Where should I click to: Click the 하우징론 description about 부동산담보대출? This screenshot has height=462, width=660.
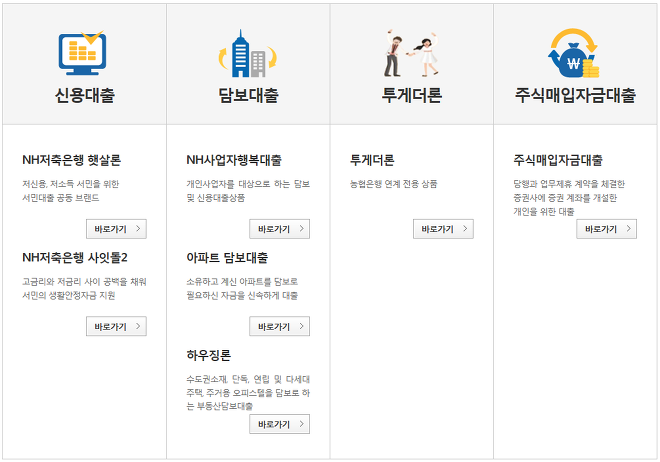click(248, 393)
